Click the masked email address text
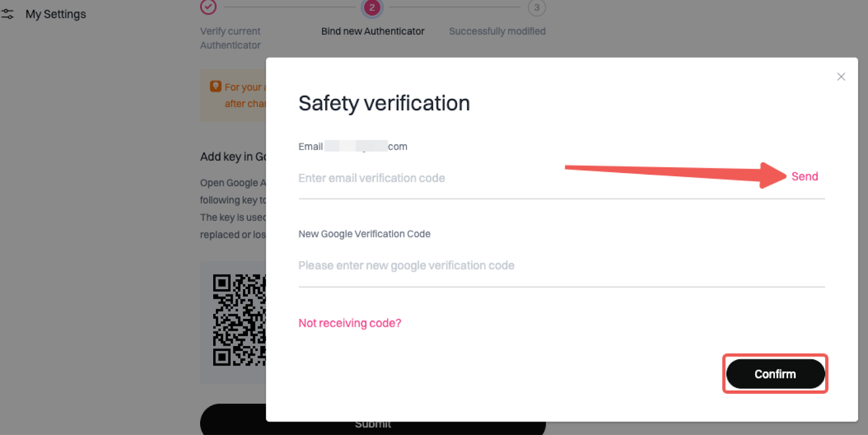868x435 pixels. 366,146
